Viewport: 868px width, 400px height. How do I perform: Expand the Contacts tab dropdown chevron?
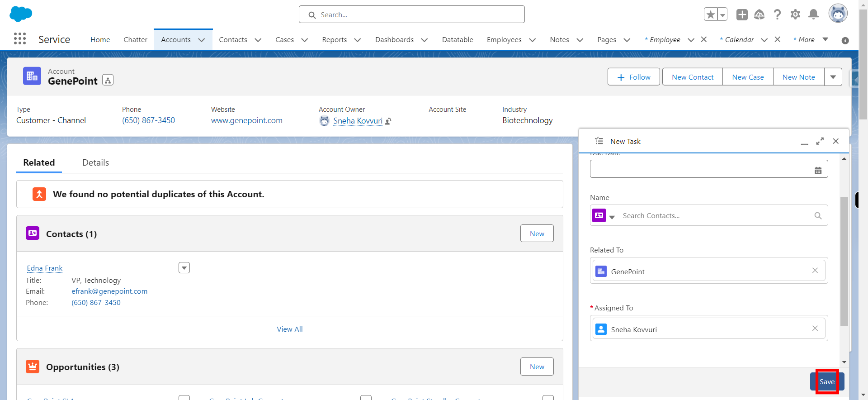click(x=258, y=40)
